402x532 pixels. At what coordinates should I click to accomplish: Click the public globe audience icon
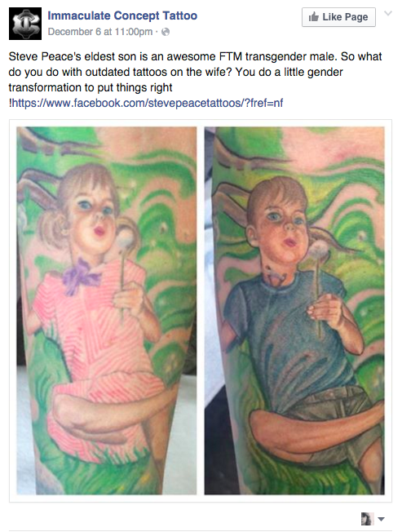click(166, 32)
